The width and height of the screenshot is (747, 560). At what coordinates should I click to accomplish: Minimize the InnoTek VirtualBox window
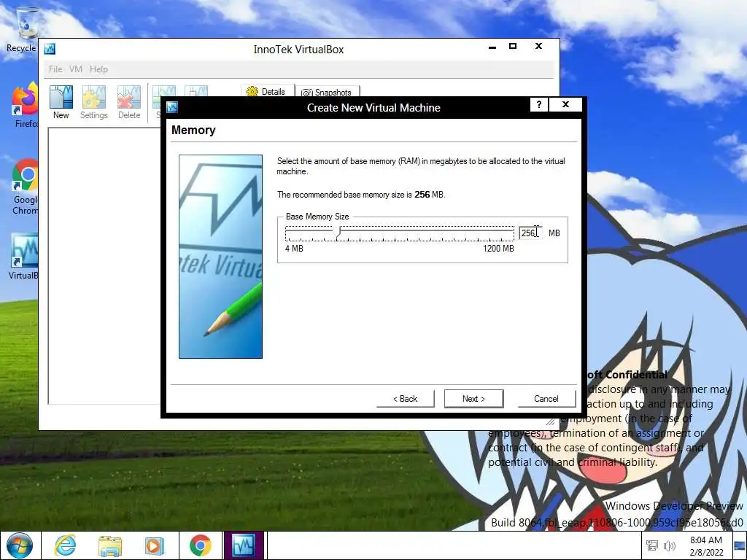tap(492, 46)
